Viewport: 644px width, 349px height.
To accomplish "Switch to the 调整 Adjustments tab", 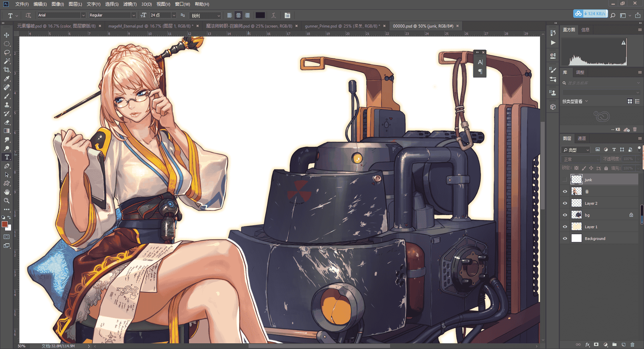I will 580,72.
